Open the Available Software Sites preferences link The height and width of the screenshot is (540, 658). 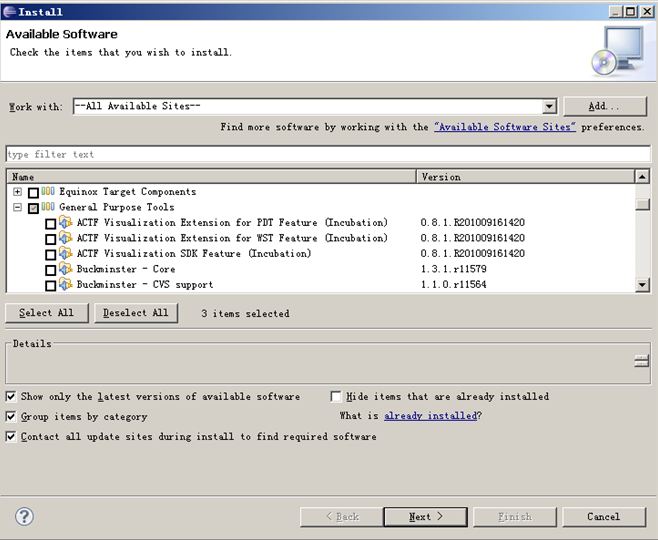tap(505, 127)
